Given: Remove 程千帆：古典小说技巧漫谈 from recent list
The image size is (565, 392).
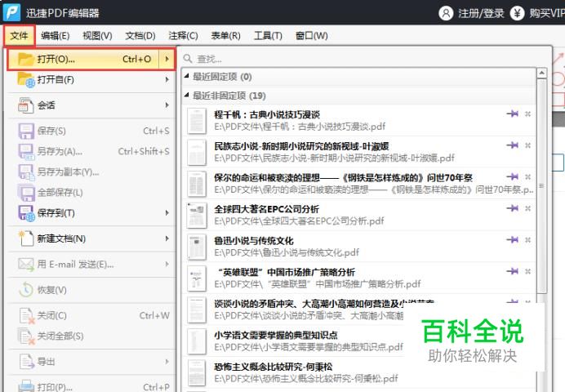Looking at the screenshot, I should click(528, 114).
